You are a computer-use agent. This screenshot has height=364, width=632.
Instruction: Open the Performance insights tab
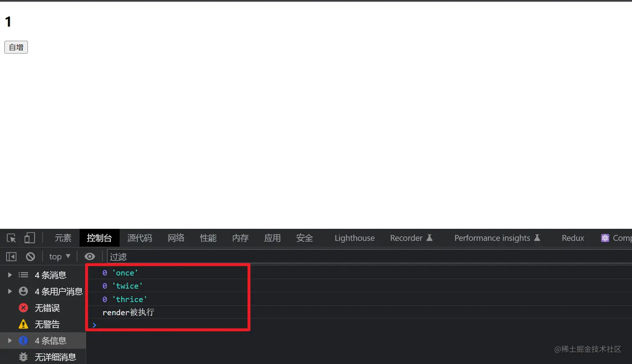click(x=497, y=238)
